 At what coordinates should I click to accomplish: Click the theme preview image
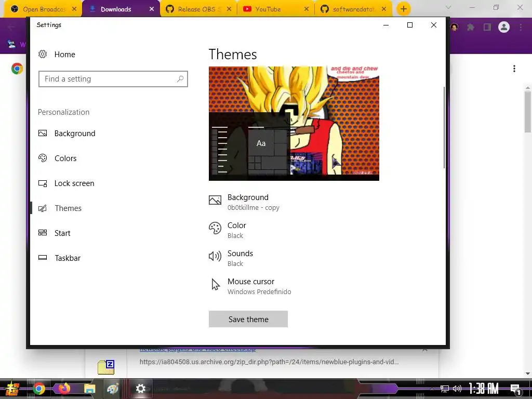point(294,124)
